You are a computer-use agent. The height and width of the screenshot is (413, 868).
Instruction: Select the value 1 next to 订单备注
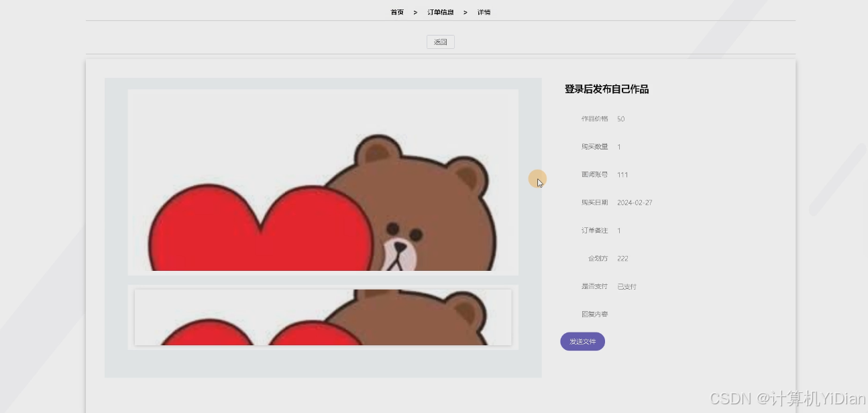(618, 231)
